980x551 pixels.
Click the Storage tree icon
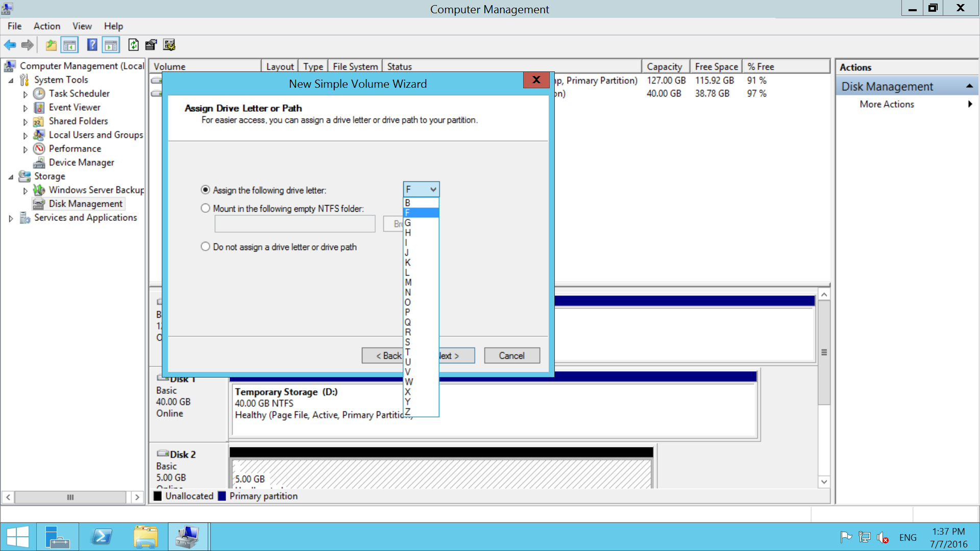[24, 176]
